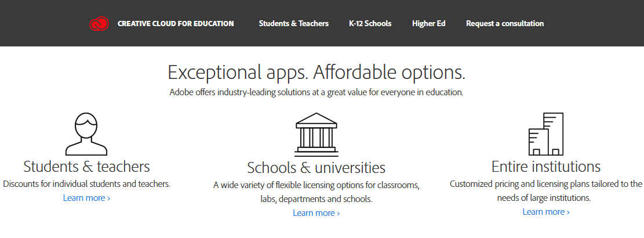Click the "Discounts for individual students" description
Viewport: 644px width, 238px height.
86,184
